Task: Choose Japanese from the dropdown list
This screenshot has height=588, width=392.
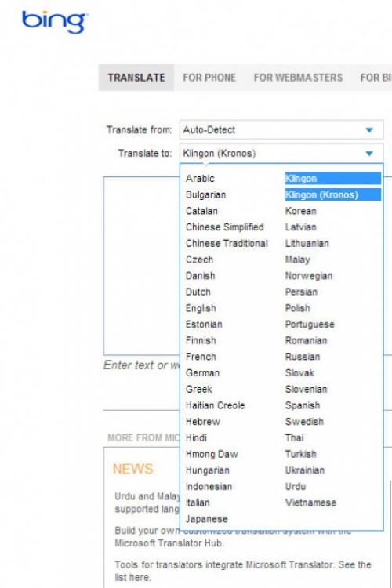Action: click(207, 519)
